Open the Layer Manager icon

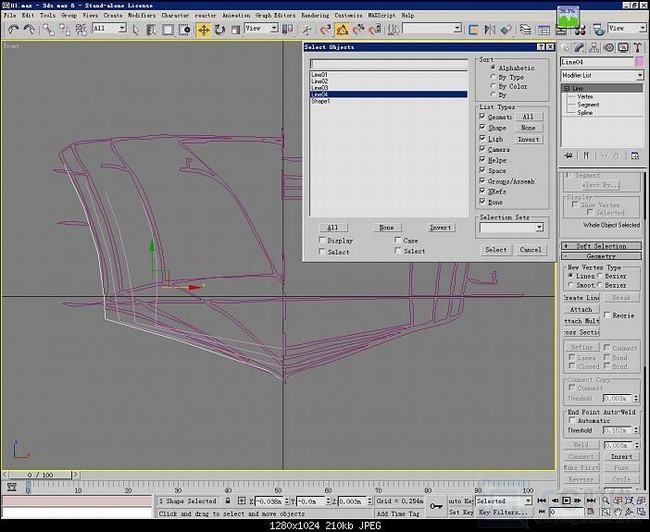tap(525, 29)
